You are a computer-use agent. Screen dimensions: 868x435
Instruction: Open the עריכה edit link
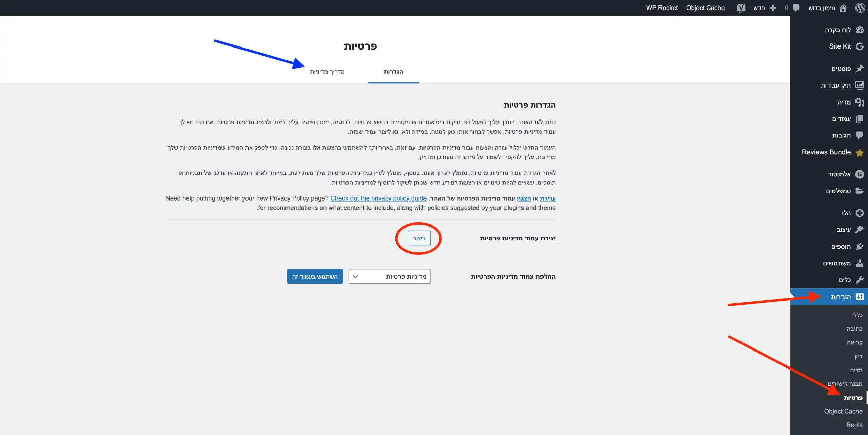548,198
